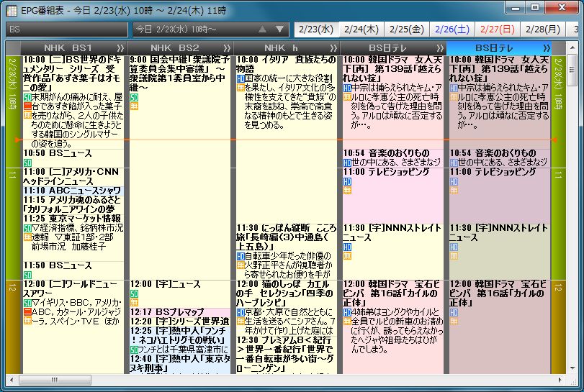
Task: Select the 12:30 プレミアム8 世界一番紀行 program
Action: click(x=287, y=355)
